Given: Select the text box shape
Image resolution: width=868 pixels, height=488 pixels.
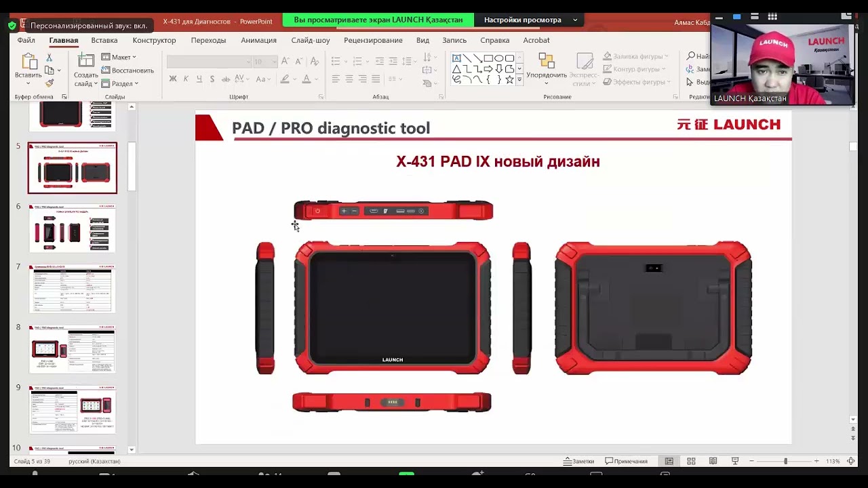Looking at the screenshot, I should [456, 58].
